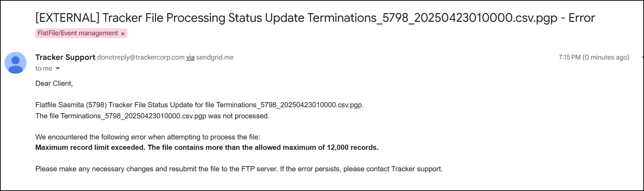Click the sender's profile avatar

pyautogui.click(x=16, y=63)
